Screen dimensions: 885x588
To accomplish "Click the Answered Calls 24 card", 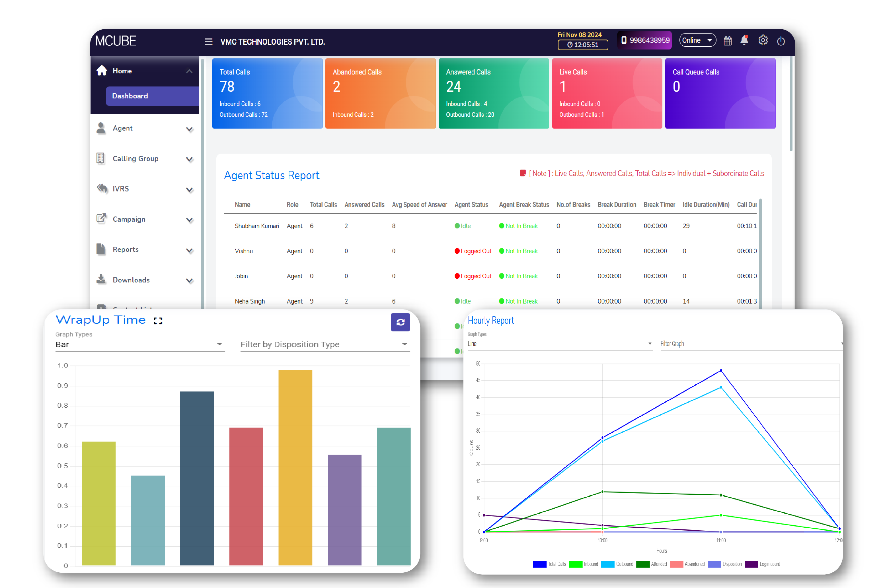I will pyautogui.click(x=494, y=93).
